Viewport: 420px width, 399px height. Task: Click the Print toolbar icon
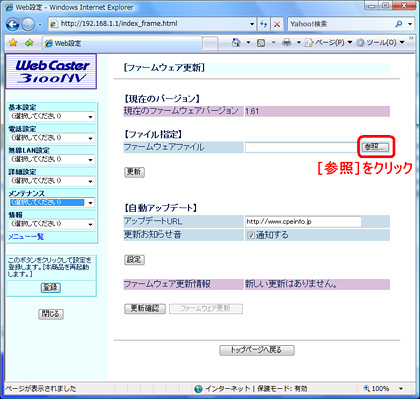point(286,43)
